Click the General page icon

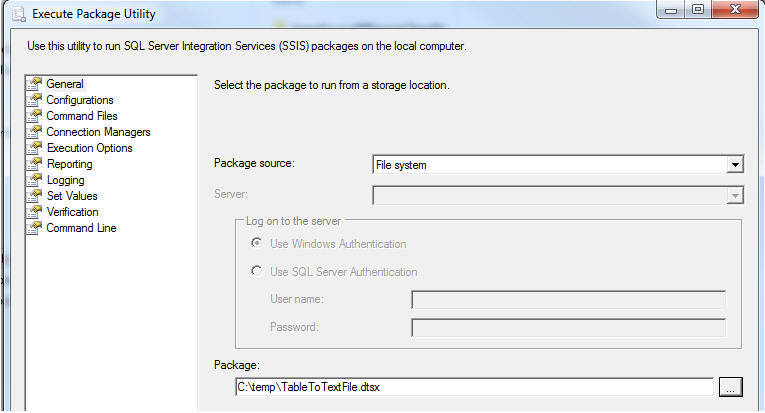click(x=35, y=84)
